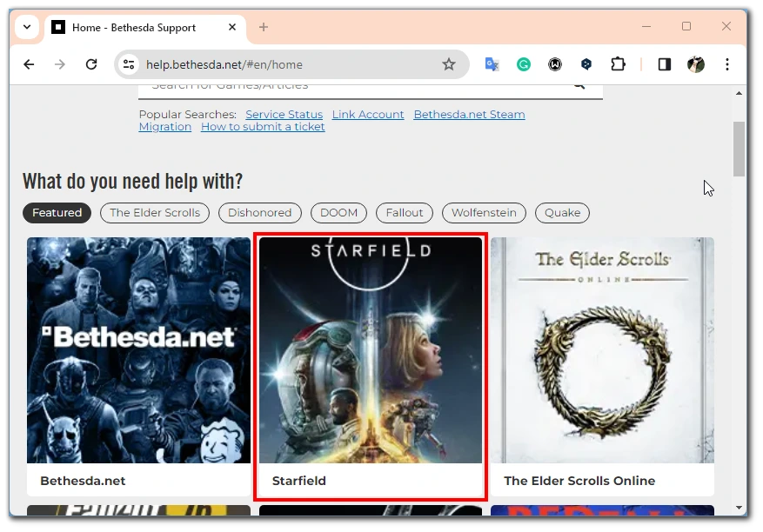The width and height of the screenshot is (763, 532).
Task: Open Bethesda.net Steam Migration link
Action: coord(331,120)
